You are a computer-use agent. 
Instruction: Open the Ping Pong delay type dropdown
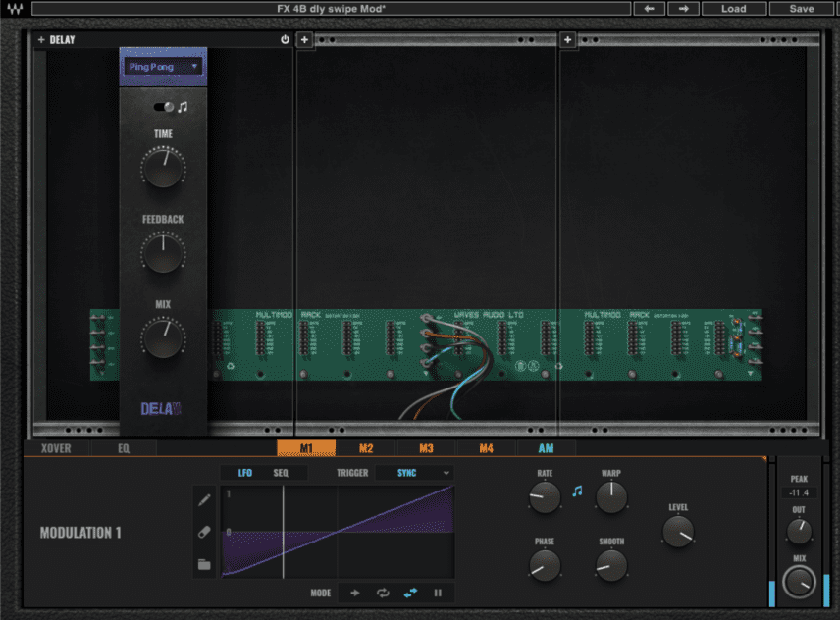coord(164,67)
